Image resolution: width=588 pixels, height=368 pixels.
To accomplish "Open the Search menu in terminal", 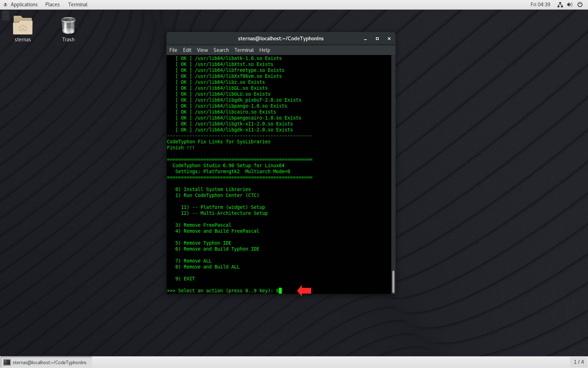I will [x=221, y=50].
